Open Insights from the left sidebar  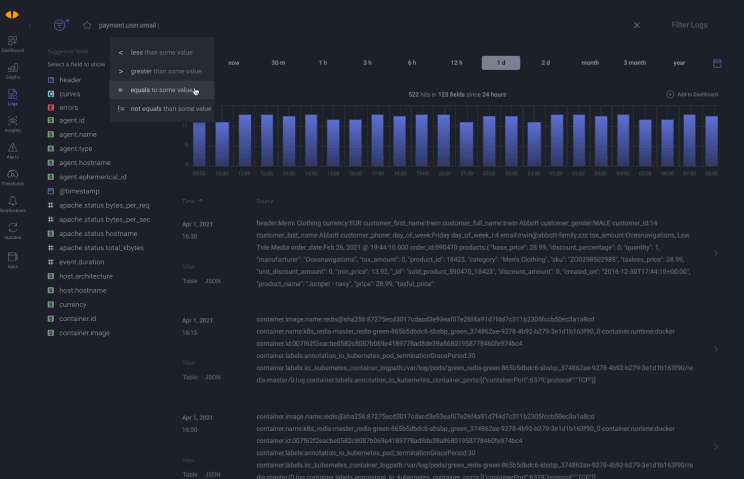coord(12,122)
